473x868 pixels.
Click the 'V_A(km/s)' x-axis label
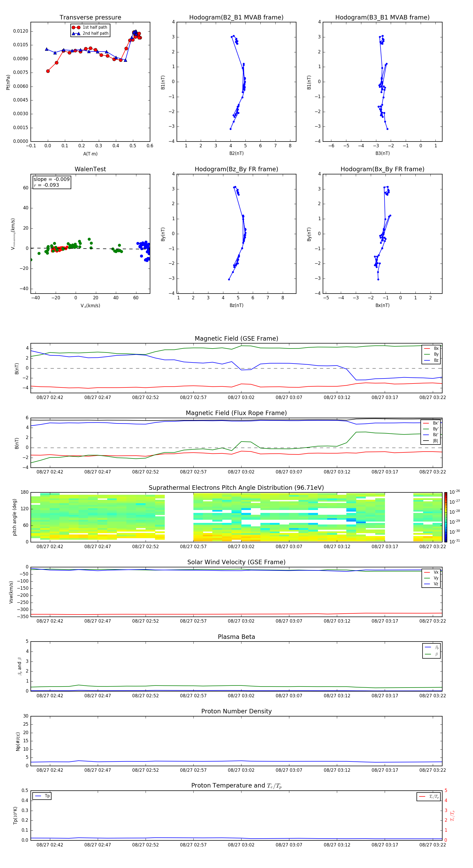pos(90,306)
